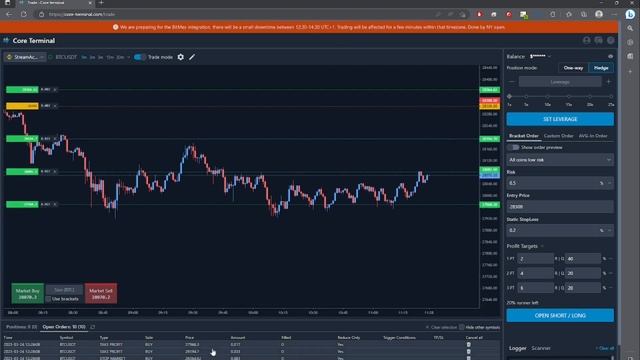Click the Entry Price input field

[560, 207]
